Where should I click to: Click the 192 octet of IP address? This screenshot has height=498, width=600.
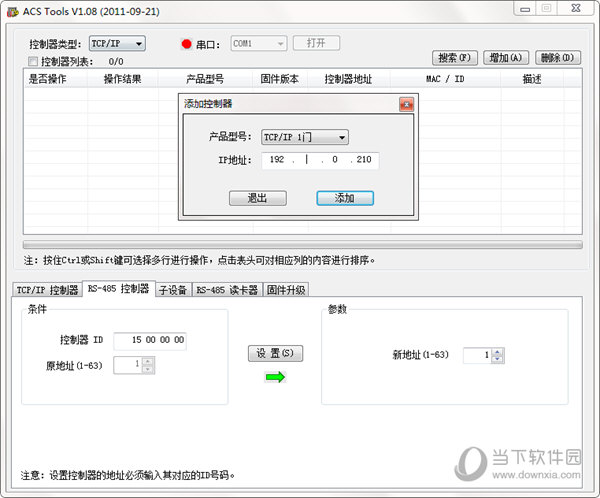pyautogui.click(x=277, y=160)
